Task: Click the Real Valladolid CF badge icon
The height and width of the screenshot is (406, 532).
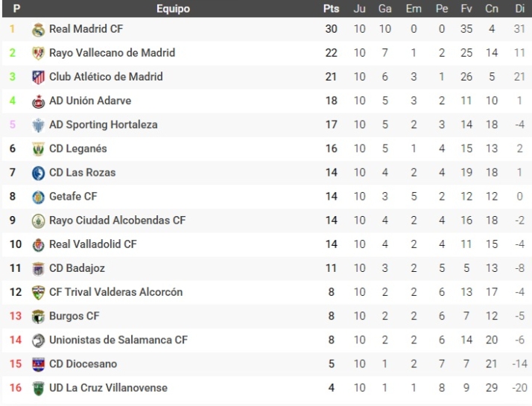Action: 39,244
